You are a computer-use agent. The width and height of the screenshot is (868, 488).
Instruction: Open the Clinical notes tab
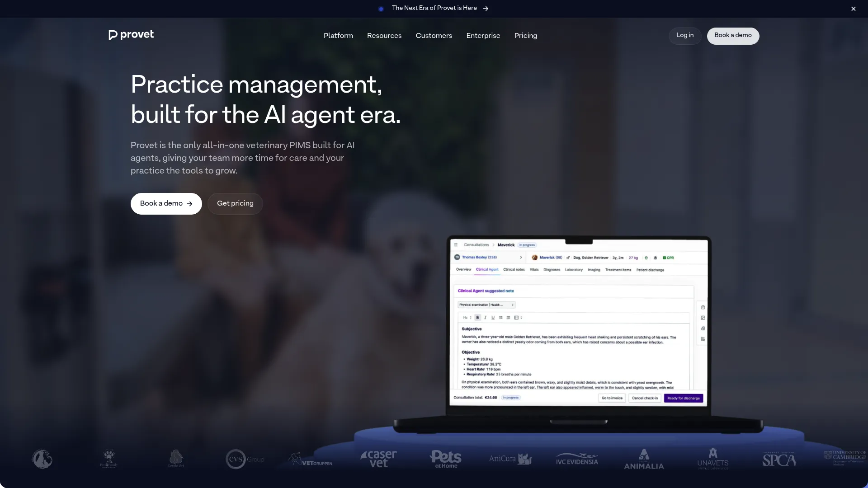(514, 269)
